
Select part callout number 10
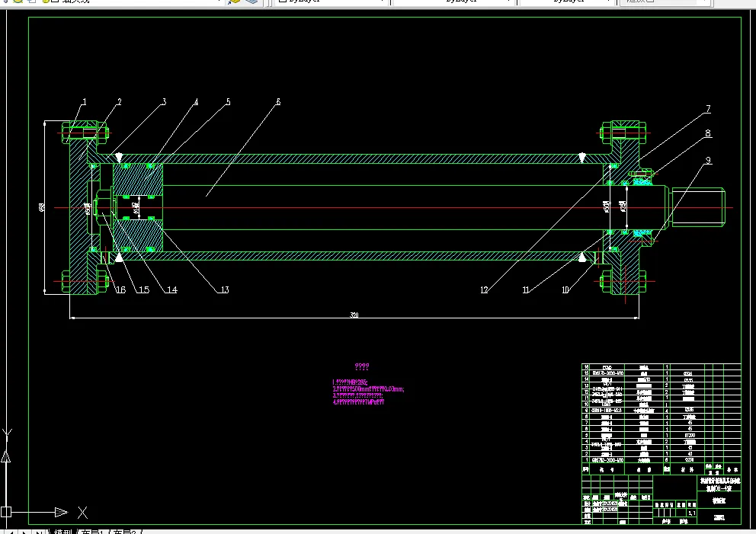(565, 289)
